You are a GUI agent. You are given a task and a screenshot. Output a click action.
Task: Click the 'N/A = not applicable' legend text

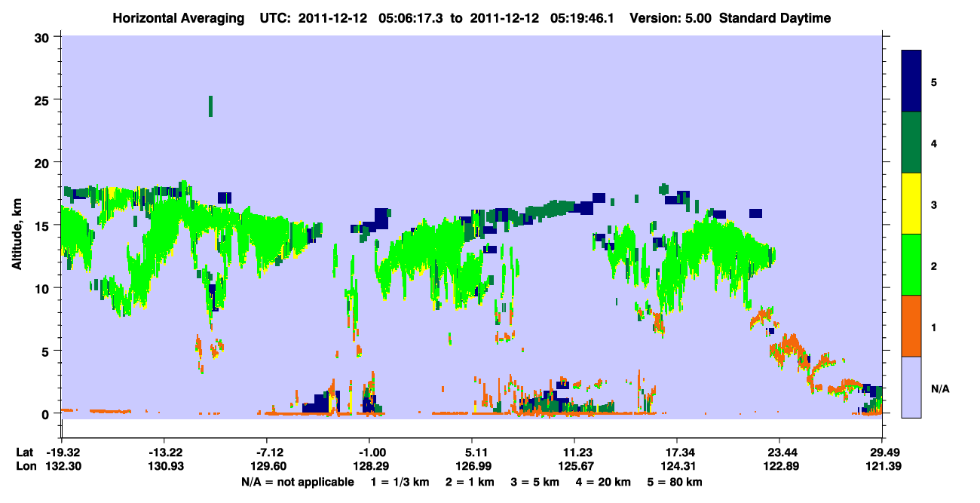click(298, 482)
